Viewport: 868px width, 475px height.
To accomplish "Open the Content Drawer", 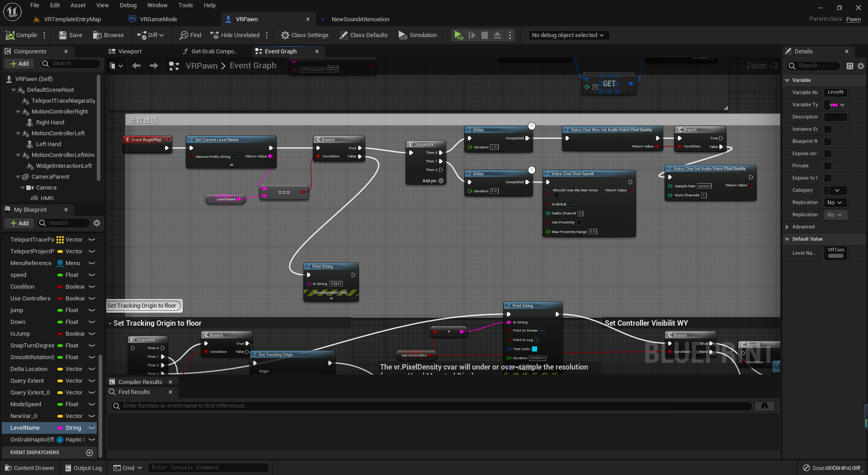I will click(x=29, y=468).
